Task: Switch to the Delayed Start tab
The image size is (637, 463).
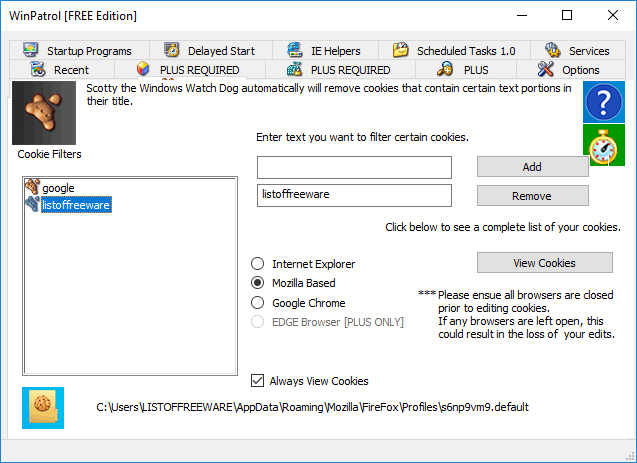Action: coord(211,50)
